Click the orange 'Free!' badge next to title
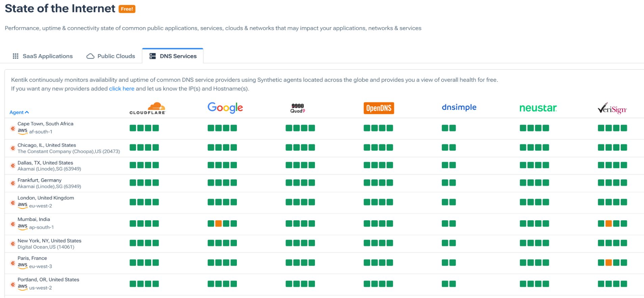The image size is (644, 298). [127, 9]
